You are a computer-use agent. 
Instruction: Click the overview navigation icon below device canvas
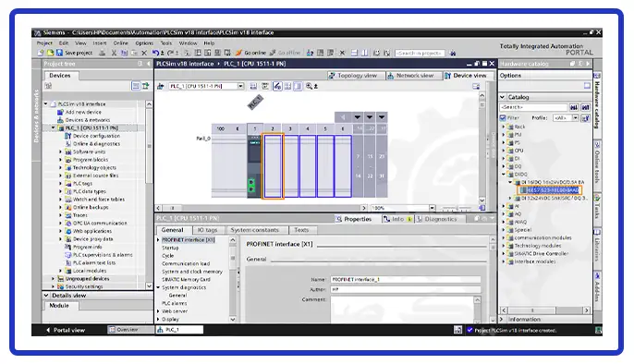coord(482,208)
